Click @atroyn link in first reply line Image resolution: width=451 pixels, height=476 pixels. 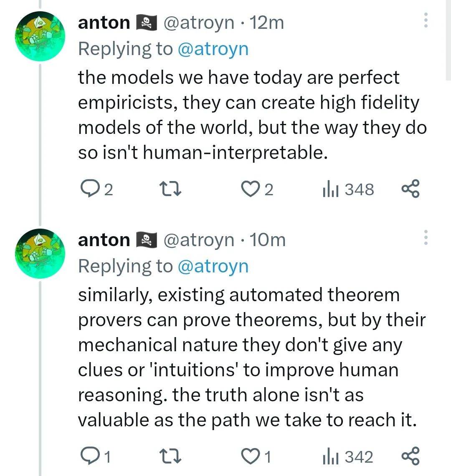[213, 49]
